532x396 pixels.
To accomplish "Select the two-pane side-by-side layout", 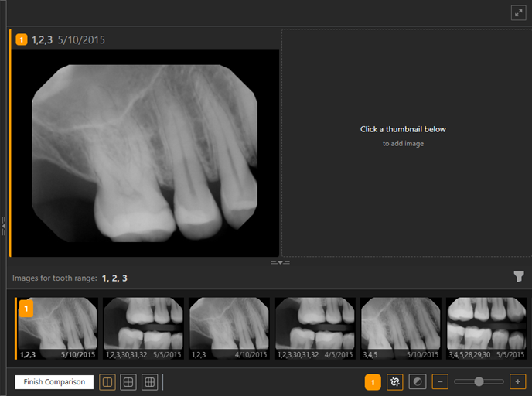I will click(x=107, y=382).
